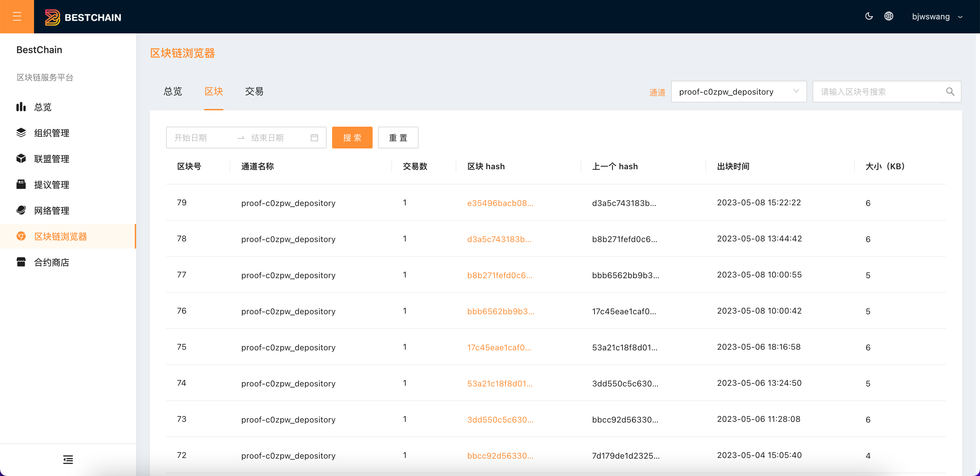Open 提议管理 in the sidebar
This screenshot has height=476, width=980.
click(x=68, y=185)
